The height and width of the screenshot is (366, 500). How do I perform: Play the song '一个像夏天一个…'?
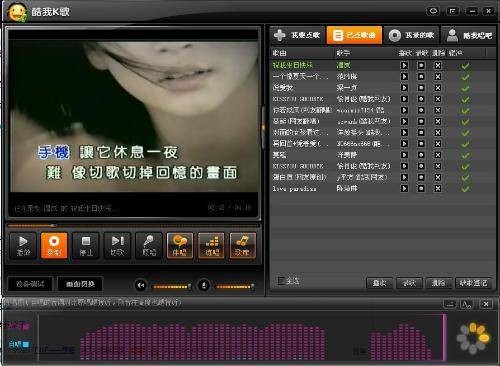[x=404, y=77]
